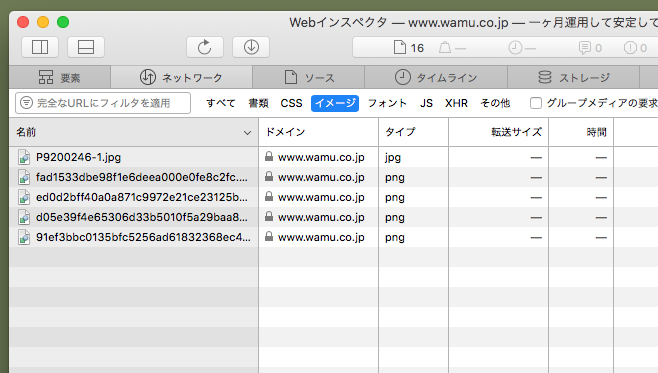Click the png type cell in the d05e39f4e653 row
The width and height of the screenshot is (658, 373).
(x=395, y=218)
